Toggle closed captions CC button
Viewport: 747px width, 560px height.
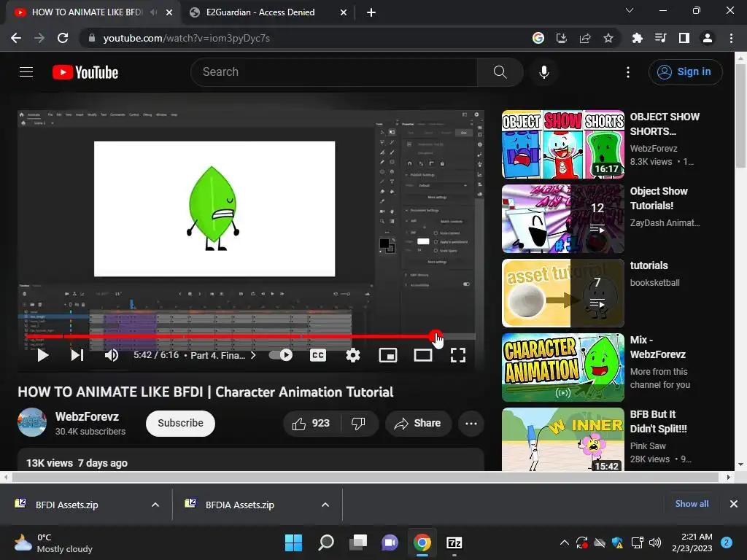(x=318, y=355)
